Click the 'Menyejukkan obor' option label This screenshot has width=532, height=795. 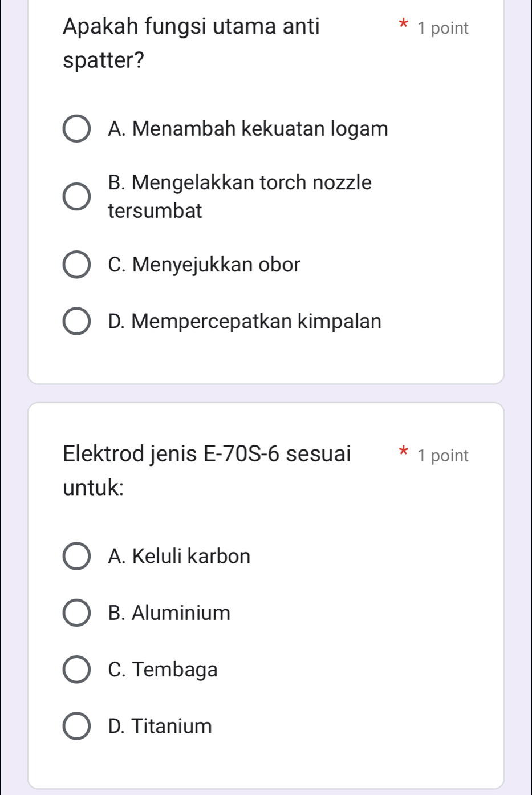click(204, 265)
